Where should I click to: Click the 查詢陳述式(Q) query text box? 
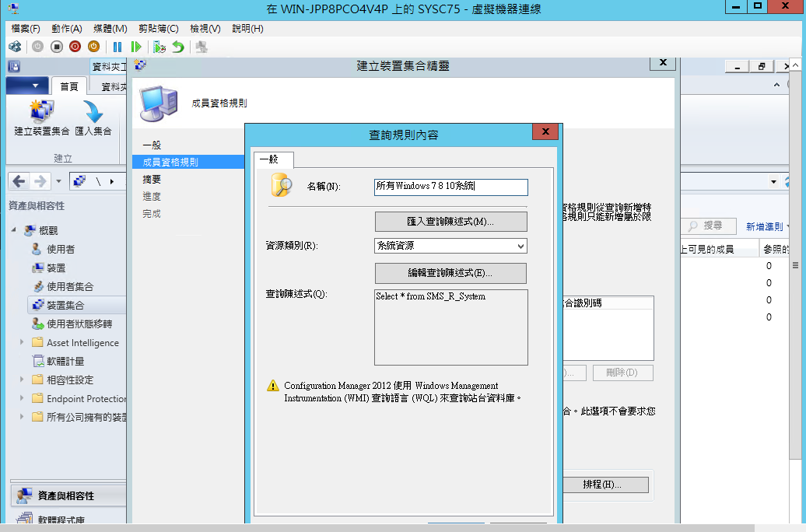tap(450, 327)
